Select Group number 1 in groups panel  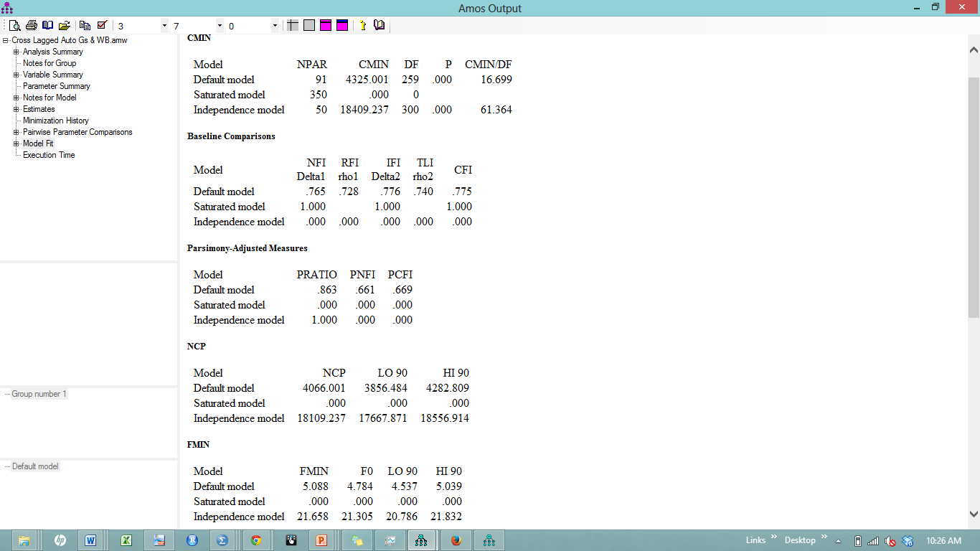click(39, 394)
